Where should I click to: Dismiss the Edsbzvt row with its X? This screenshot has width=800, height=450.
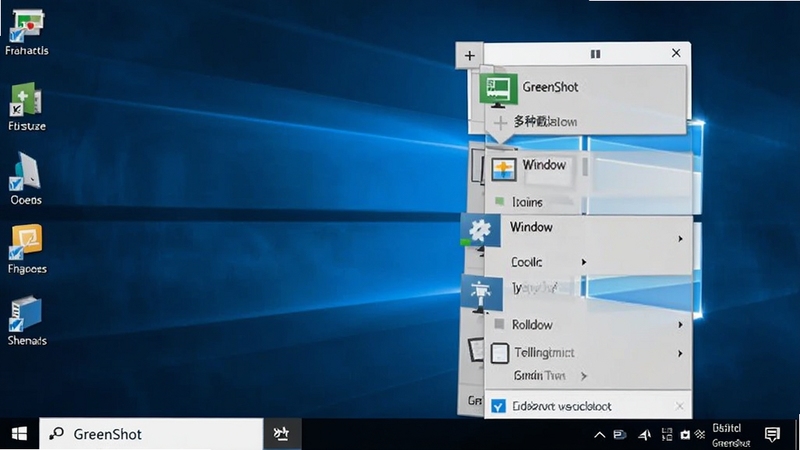click(679, 406)
